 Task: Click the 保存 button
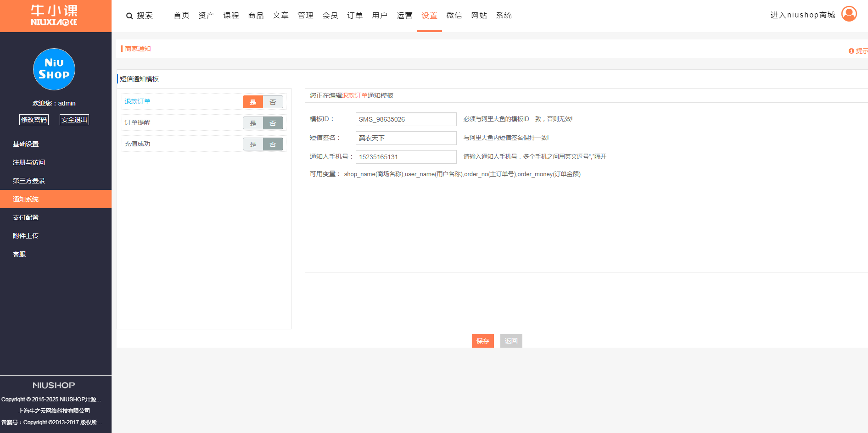pyautogui.click(x=482, y=341)
